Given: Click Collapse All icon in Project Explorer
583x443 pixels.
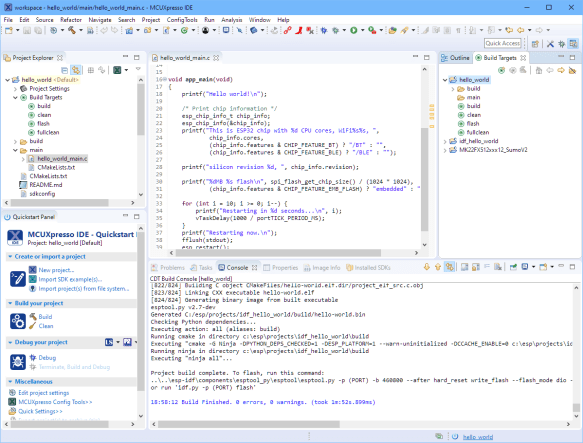Looking at the screenshot, I should click(64, 70).
